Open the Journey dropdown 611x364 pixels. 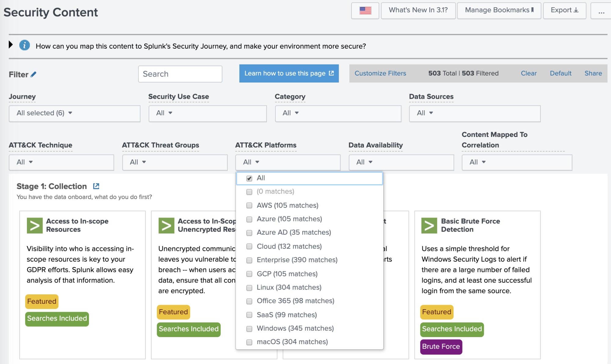pos(75,113)
